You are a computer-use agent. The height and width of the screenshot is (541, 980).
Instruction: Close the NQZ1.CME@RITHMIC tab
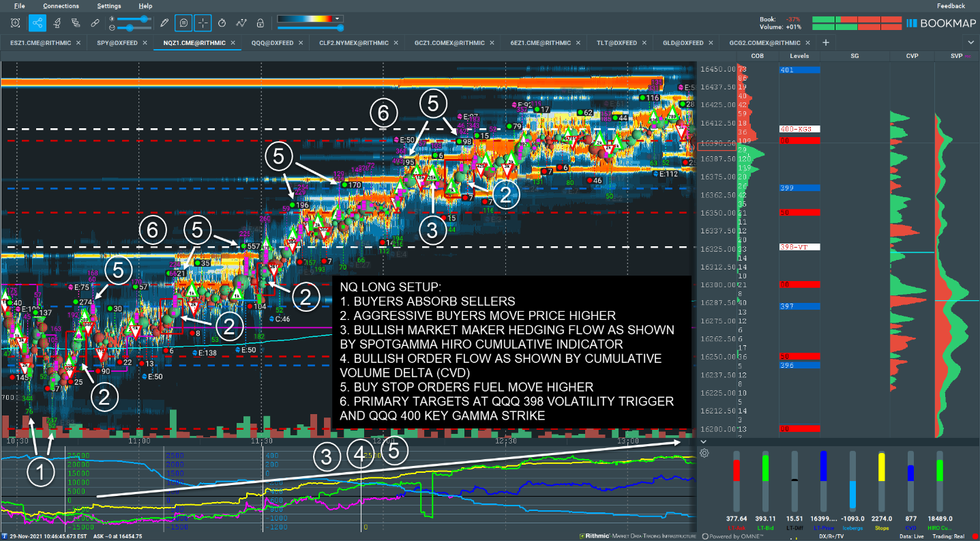pos(232,43)
